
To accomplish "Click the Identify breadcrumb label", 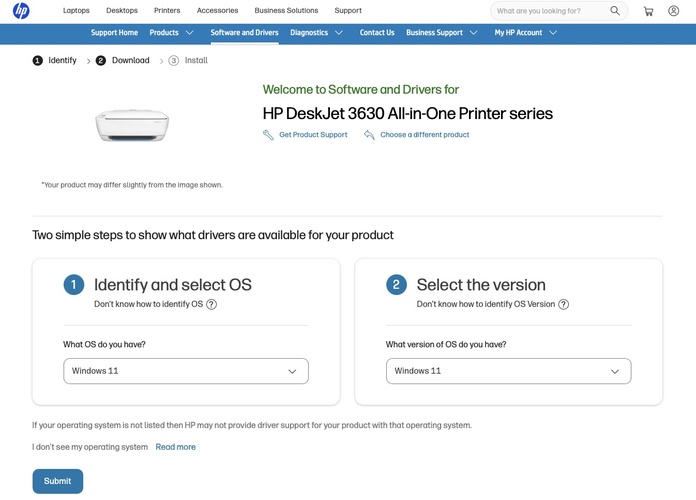I will [x=63, y=60].
